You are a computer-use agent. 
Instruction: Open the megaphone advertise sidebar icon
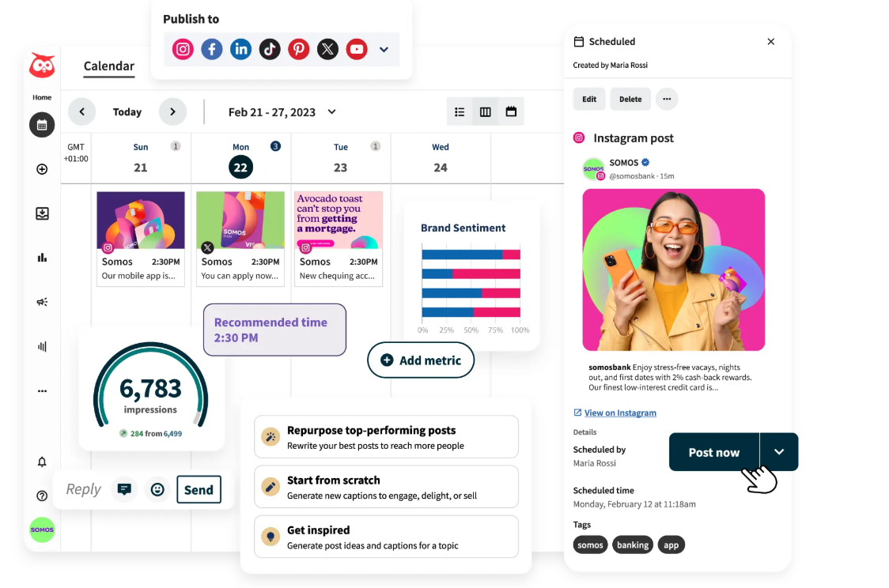tap(42, 302)
